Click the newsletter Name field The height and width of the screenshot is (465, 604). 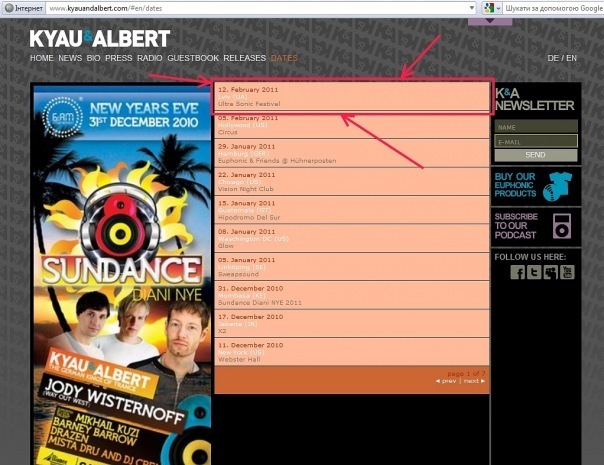point(535,127)
